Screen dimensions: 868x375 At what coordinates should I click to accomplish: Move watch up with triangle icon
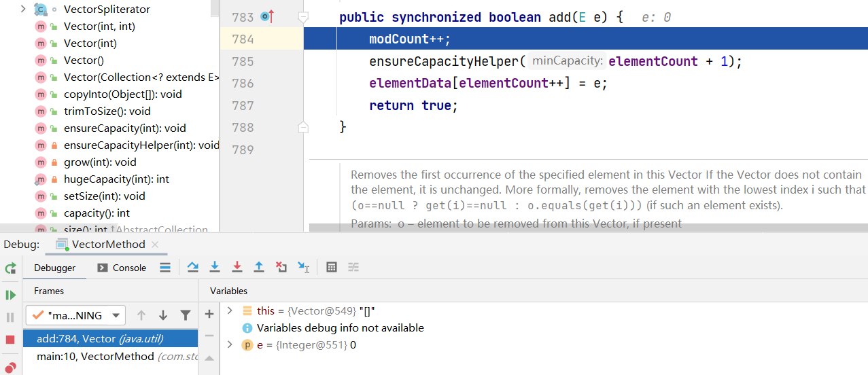point(209,358)
